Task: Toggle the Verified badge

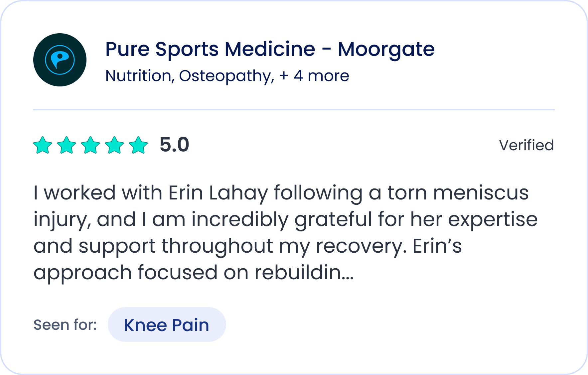Action: point(526,145)
